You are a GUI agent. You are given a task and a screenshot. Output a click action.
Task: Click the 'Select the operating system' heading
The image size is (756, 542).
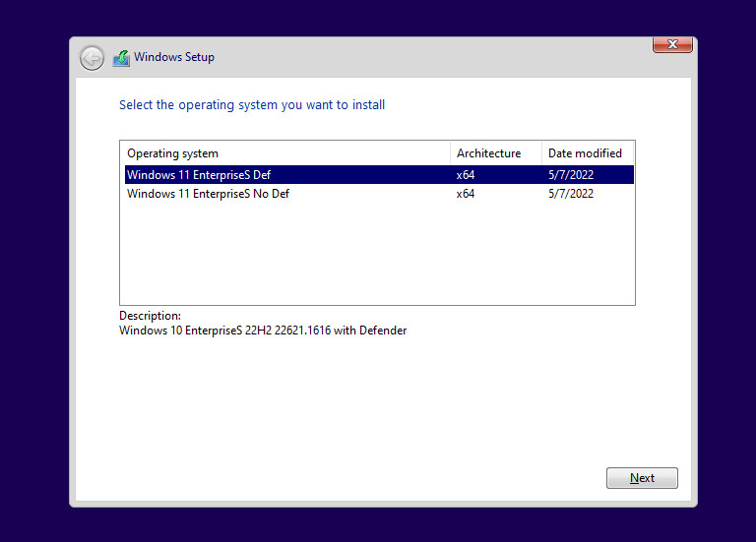click(x=252, y=105)
